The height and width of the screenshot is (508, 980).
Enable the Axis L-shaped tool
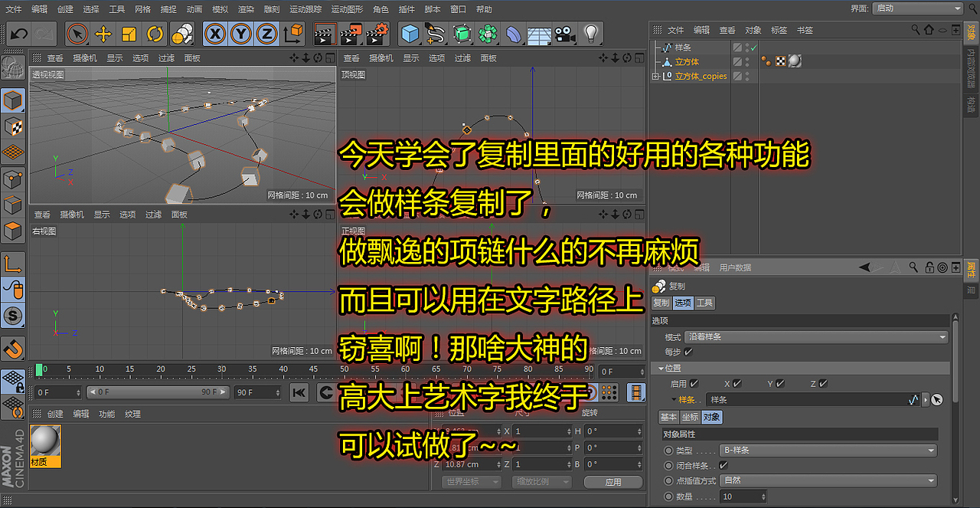point(13,264)
